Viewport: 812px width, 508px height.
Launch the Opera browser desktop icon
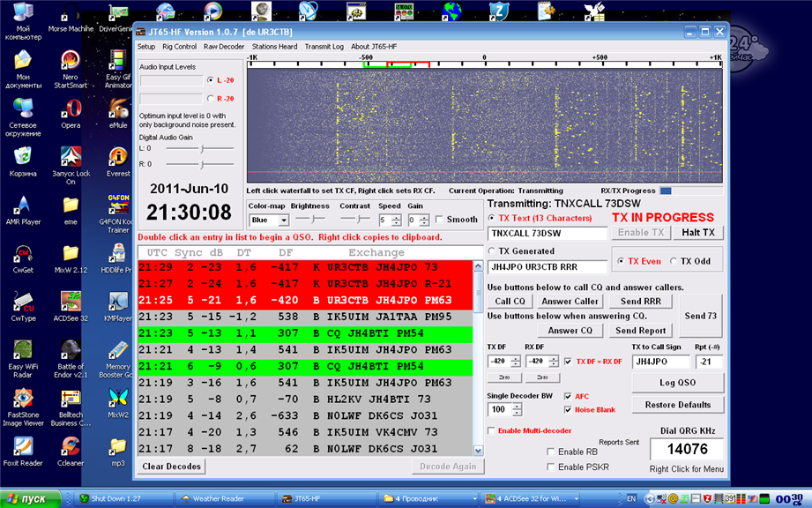[x=71, y=114]
